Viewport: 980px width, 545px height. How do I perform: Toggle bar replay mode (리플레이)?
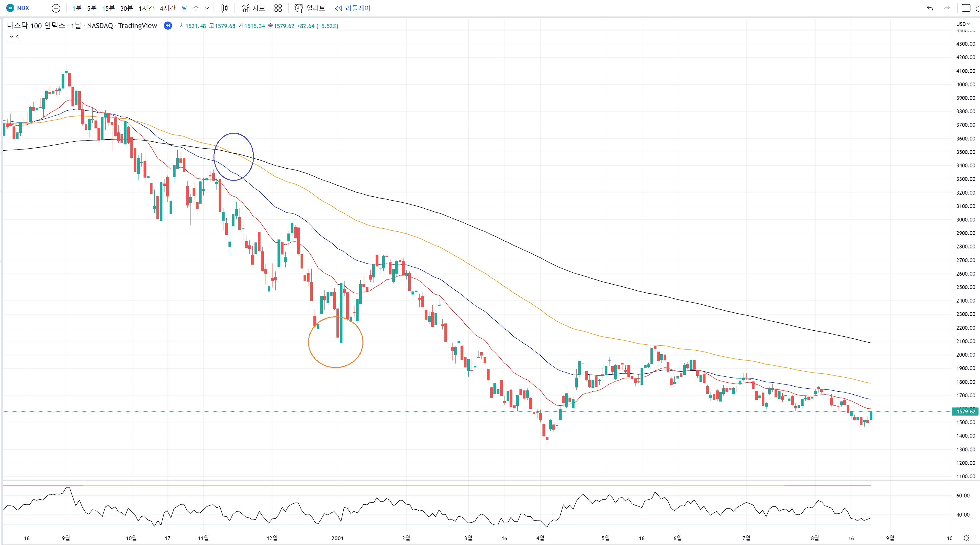(x=352, y=8)
